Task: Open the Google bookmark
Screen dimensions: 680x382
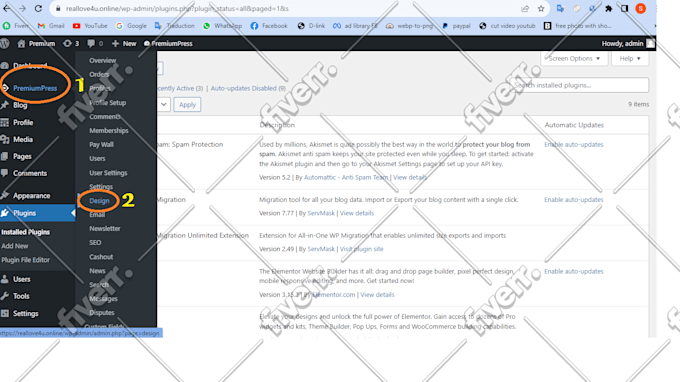Action: click(x=131, y=26)
